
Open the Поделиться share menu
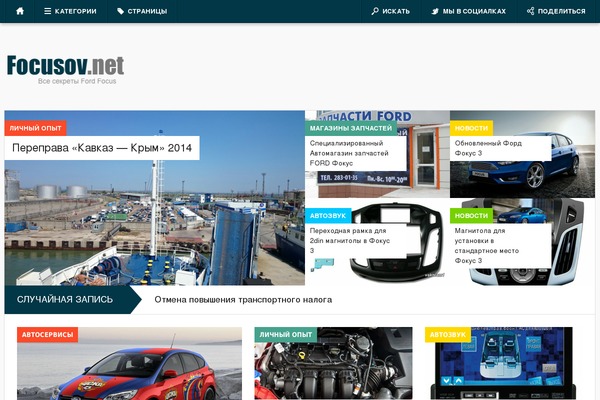point(556,11)
